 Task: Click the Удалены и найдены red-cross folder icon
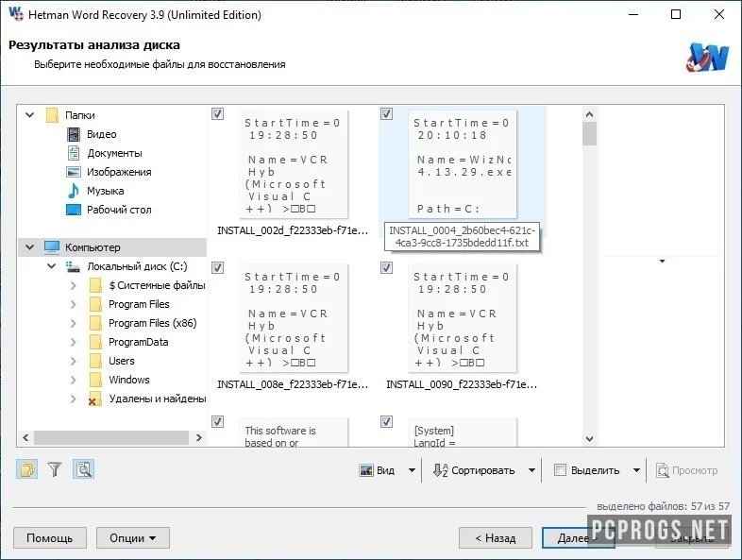click(x=95, y=399)
